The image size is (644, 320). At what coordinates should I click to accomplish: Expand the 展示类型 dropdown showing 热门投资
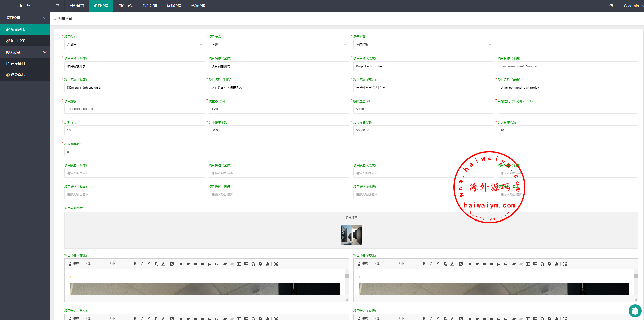coord(423,45)
